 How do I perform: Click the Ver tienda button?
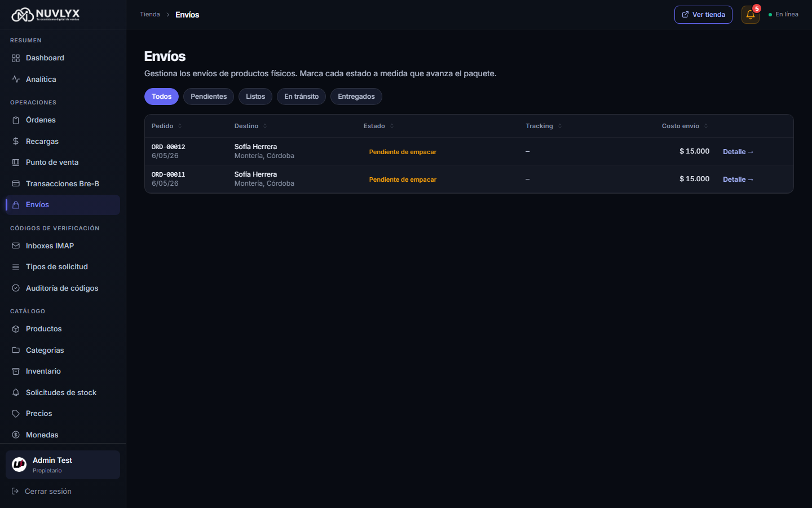point(703,15)
